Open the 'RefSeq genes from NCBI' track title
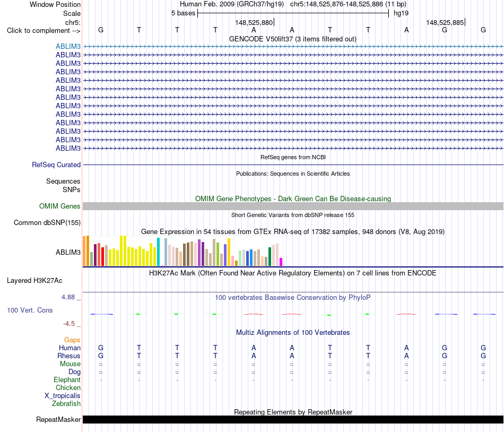This screenshot has height=432, width=504. point(293,157)
